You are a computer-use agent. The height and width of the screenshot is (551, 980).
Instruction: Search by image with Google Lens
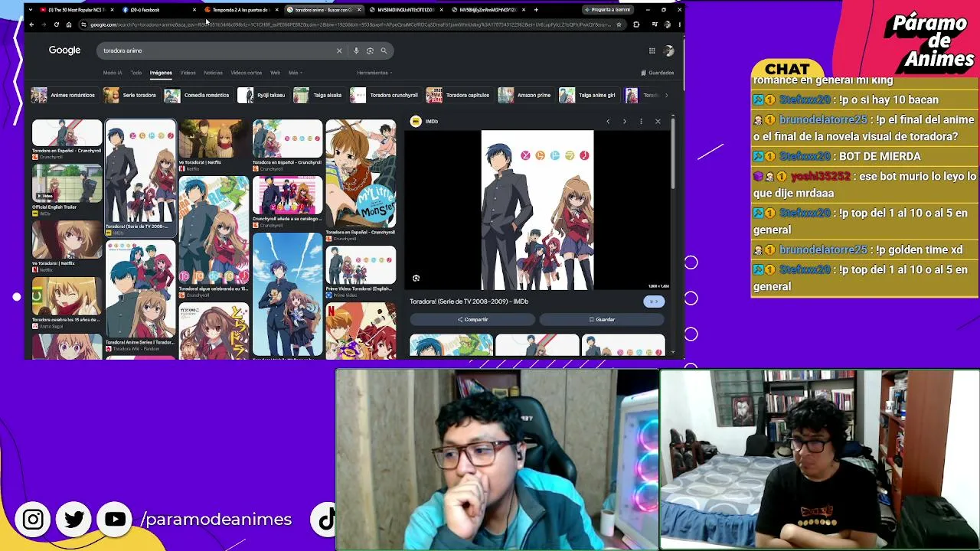(370, 51)
